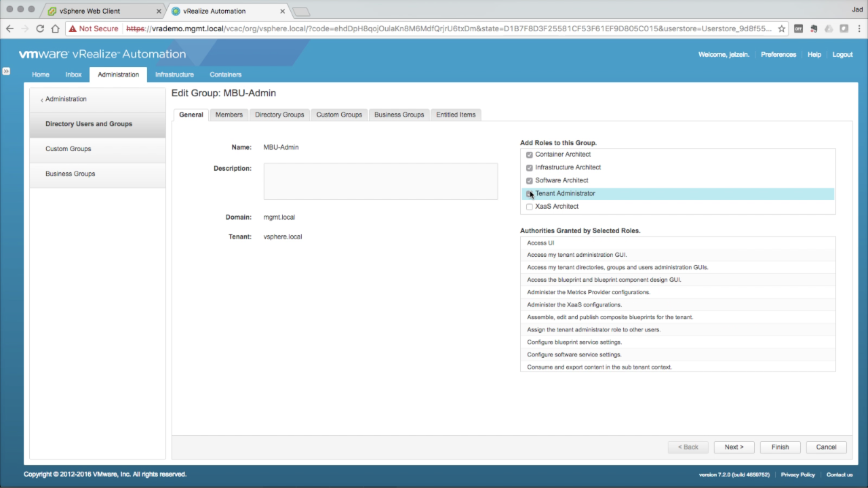Click the back chevron beside Administration
868x488 pixels.
[x=41, y=100]
